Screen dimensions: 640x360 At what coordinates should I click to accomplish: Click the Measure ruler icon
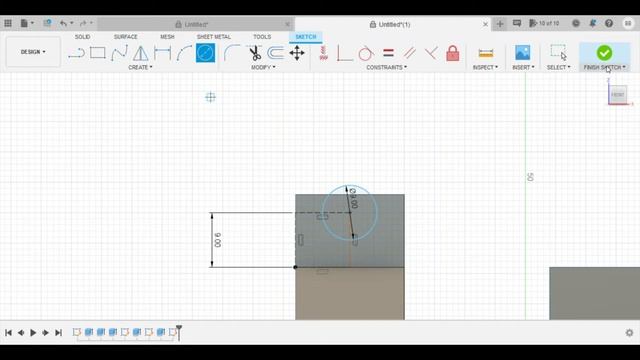pyautogui.click(x=486, y=53)
